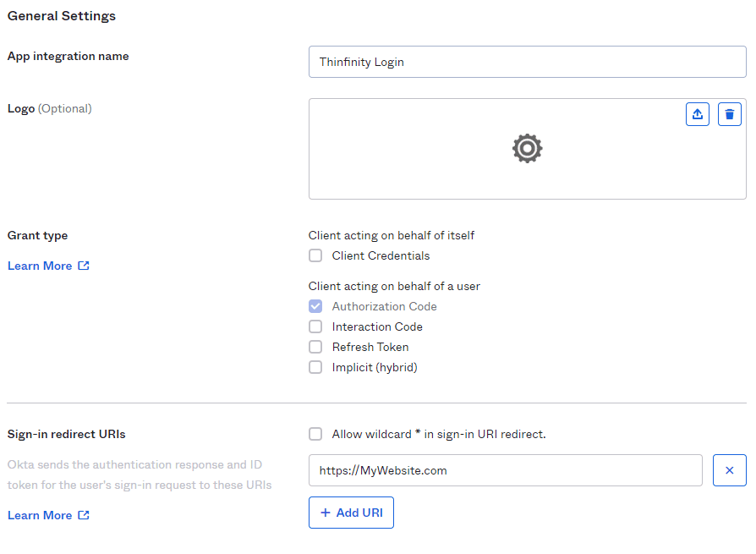This screenshot has width=756, height=554.
Task: Check the Interaction Code option
Action: coord(315,326)
